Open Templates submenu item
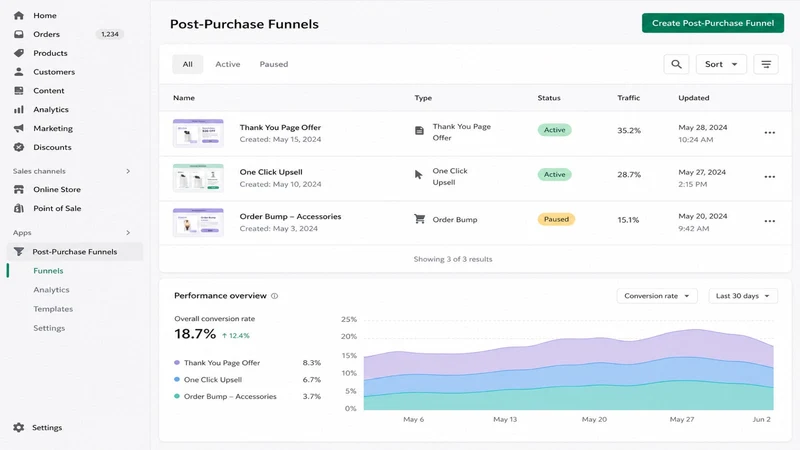The height and width of the screenshot is (450, 800). coord(53,309)
